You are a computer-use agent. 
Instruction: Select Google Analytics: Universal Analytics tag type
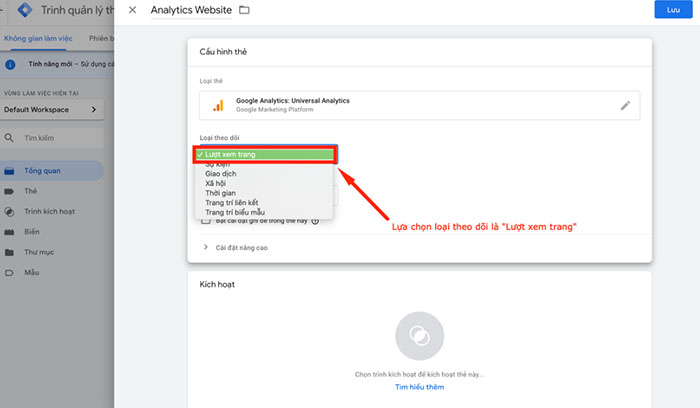(x=419, y=105)
